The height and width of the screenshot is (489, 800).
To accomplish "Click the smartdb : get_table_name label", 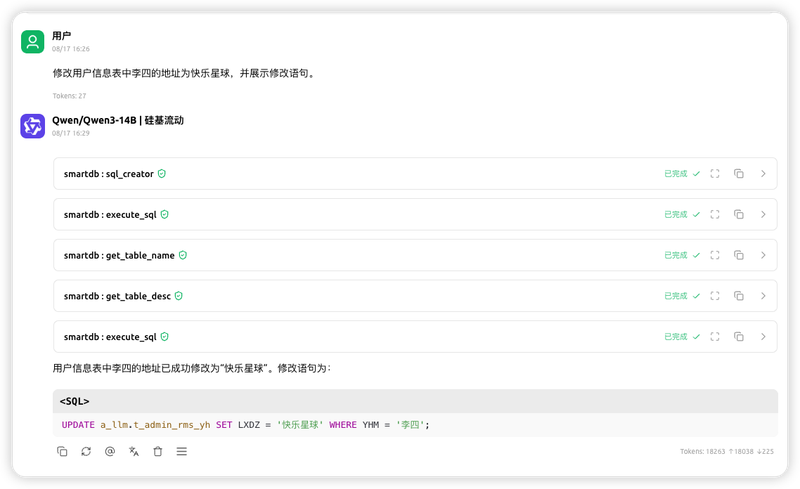I will click(x=119, y=256).
